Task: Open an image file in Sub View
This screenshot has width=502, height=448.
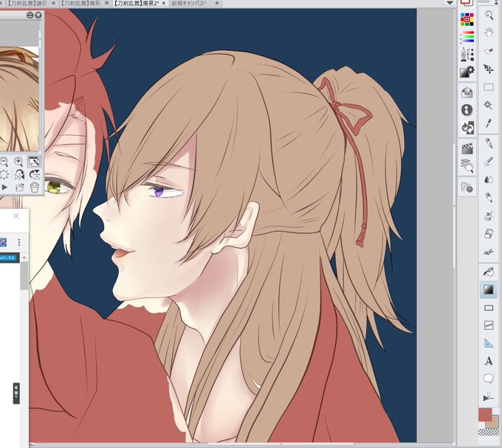Action: pos(19,187)
